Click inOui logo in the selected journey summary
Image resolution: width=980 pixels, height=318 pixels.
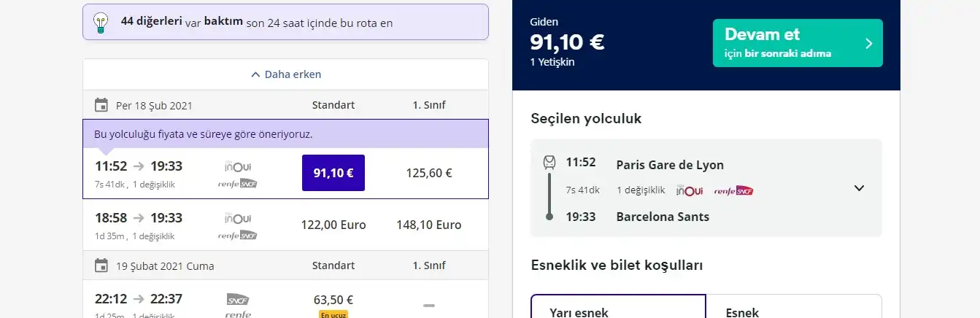[x=690, y=190]
